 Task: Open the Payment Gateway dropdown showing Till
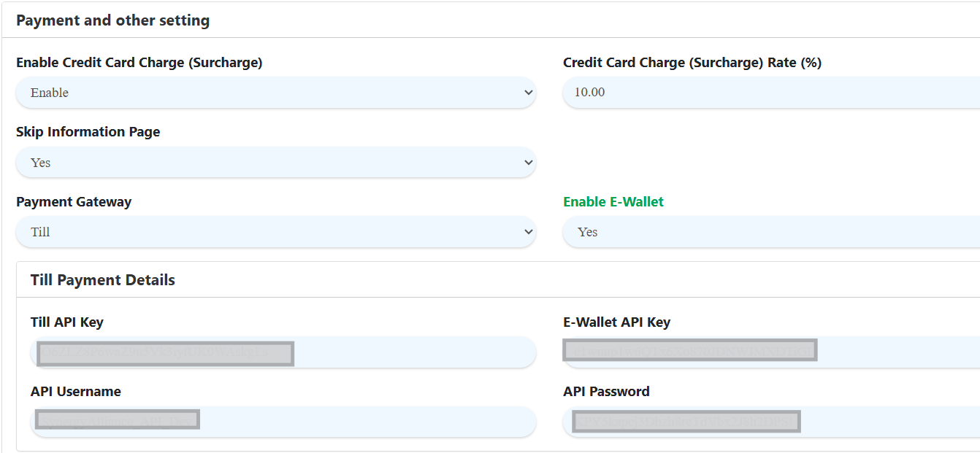point(275,232)
